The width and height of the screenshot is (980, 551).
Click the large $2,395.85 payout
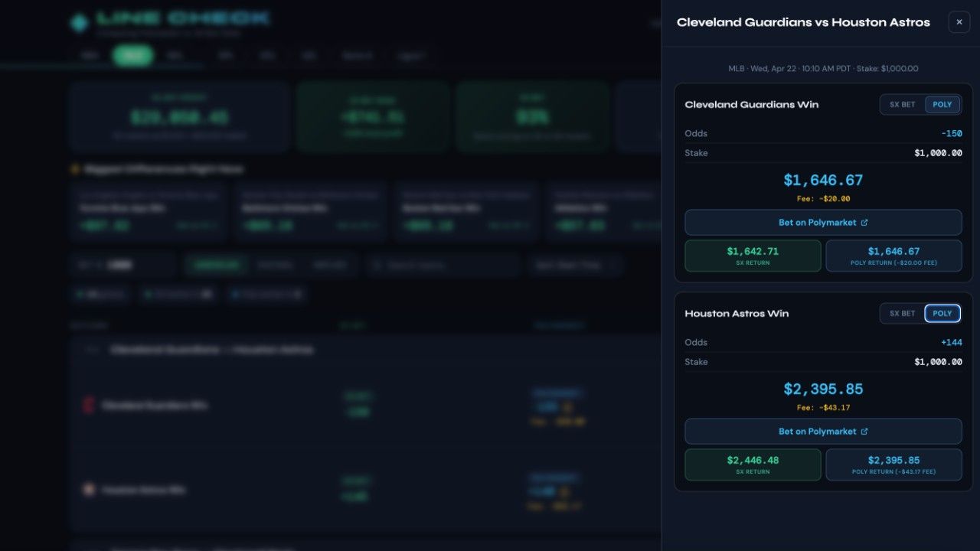point(823,390)
